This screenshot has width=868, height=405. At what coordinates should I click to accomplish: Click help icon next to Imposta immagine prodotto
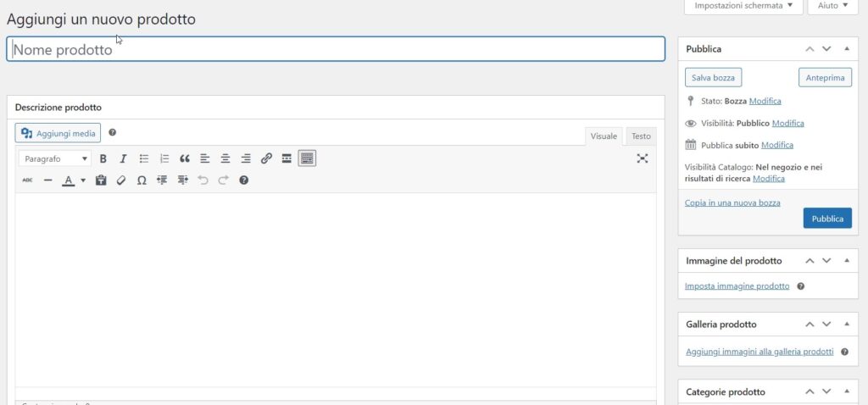tap(800, 286)
